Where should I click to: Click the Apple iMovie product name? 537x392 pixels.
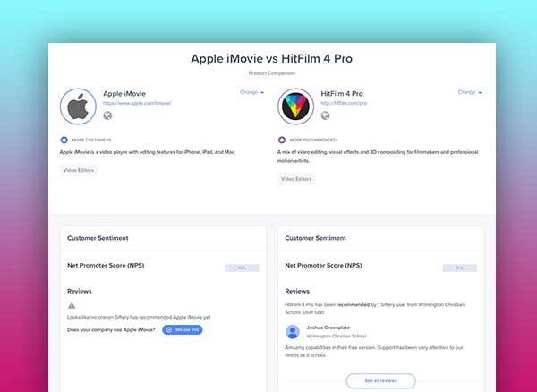tap(124, 94)
